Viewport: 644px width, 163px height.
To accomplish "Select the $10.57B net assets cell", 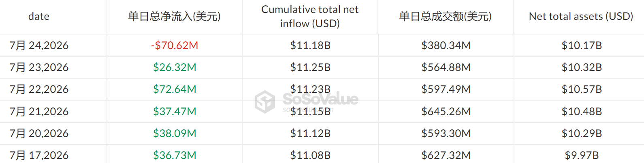I will pos(582,89).
